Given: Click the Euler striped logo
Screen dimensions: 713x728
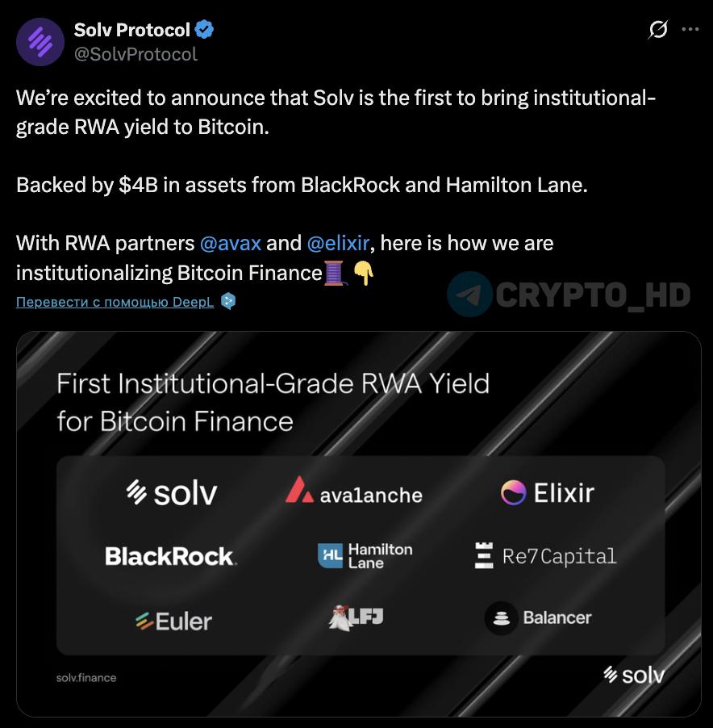Looking at the screenshot, I should (144, 621).
